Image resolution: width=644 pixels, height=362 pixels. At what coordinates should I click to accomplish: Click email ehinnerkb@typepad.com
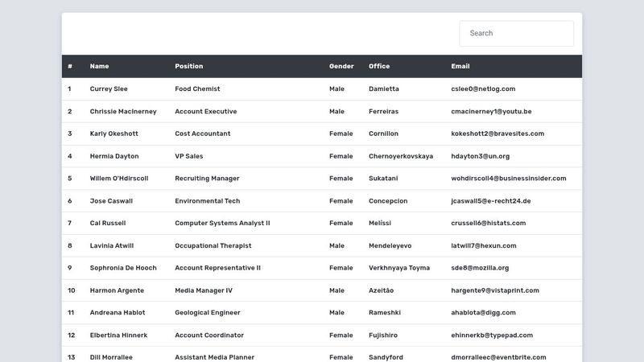pos(492,335)
